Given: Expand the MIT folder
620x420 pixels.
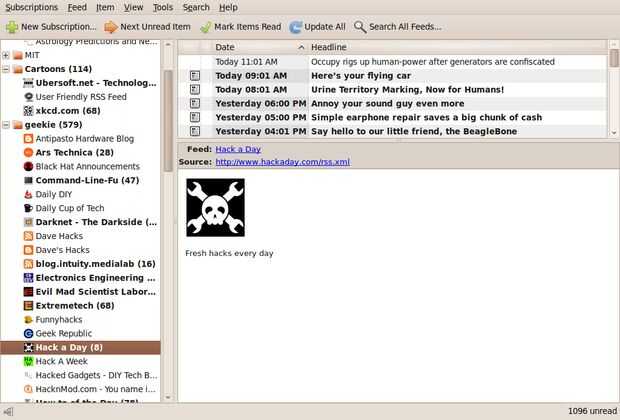Looking at the screenshot, I should click(6, 55).
